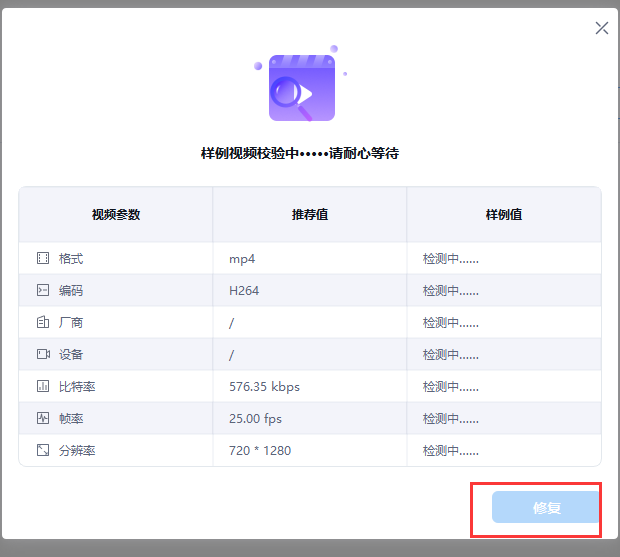Click the H264 recommended value
The width and height of the screenshot is (620, 557).
[244, 291]
